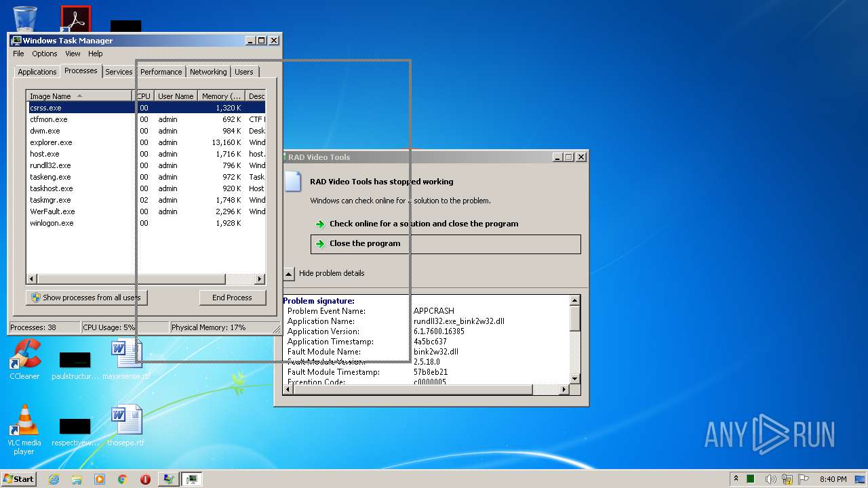Click Show processes from all users
The width and height of the screenshot is (868, 488).
pos(87,298)
